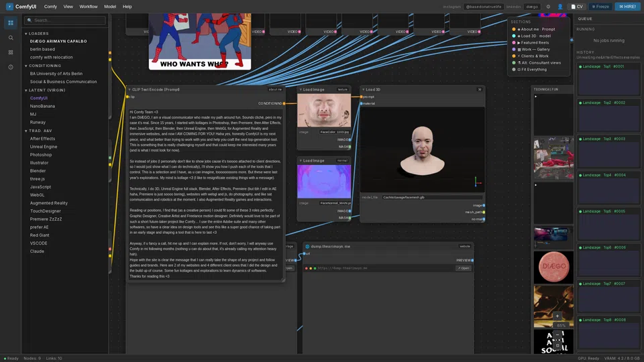Screen dimensions: 644x362
Task: Click the HIRE! button
Action: click(628, 7)
